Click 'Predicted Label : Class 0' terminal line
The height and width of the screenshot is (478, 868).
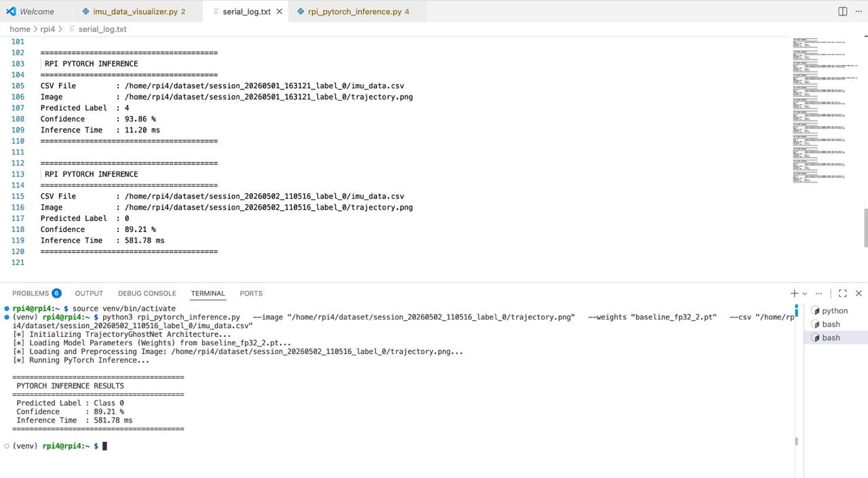click(x=71, y=403)
